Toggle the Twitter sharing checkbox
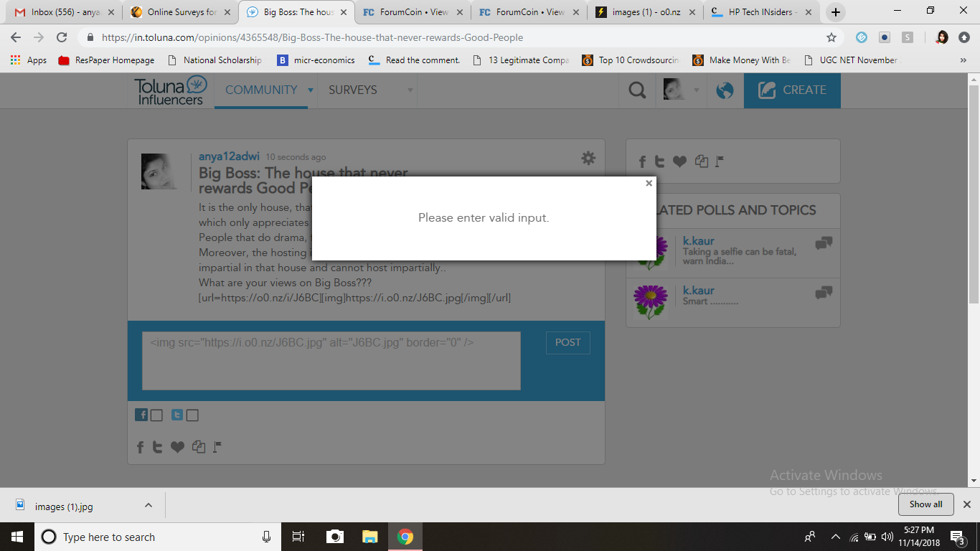The height and width of the screenshot is (551, 980). tap(192, 415)
